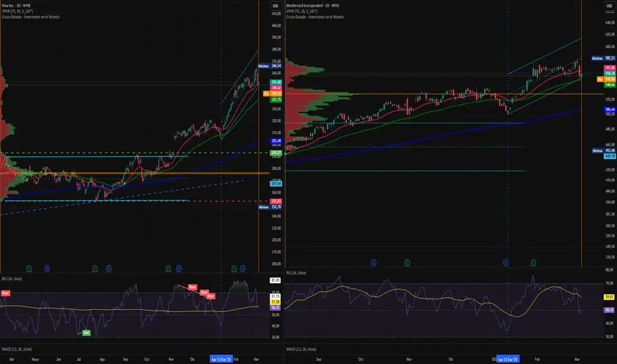Open late-April earnings marker on Visa chart
The image size is (617, 364).
[29, 269]
